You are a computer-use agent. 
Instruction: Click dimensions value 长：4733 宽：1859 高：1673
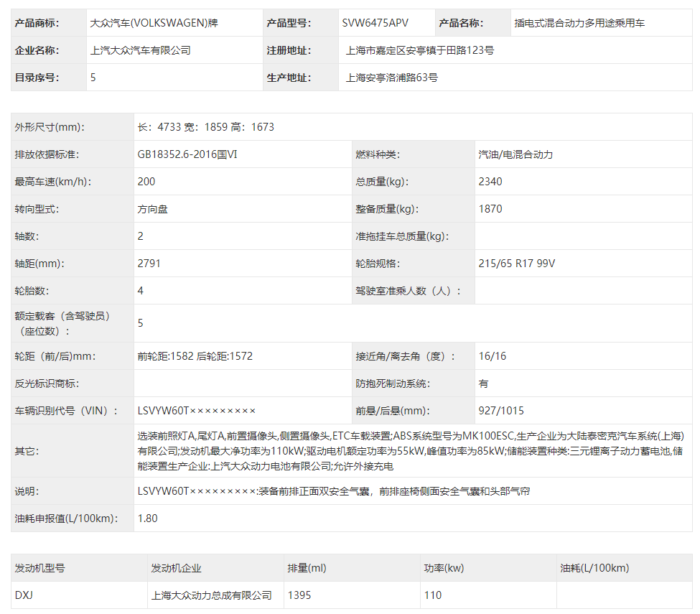point(206,127)
